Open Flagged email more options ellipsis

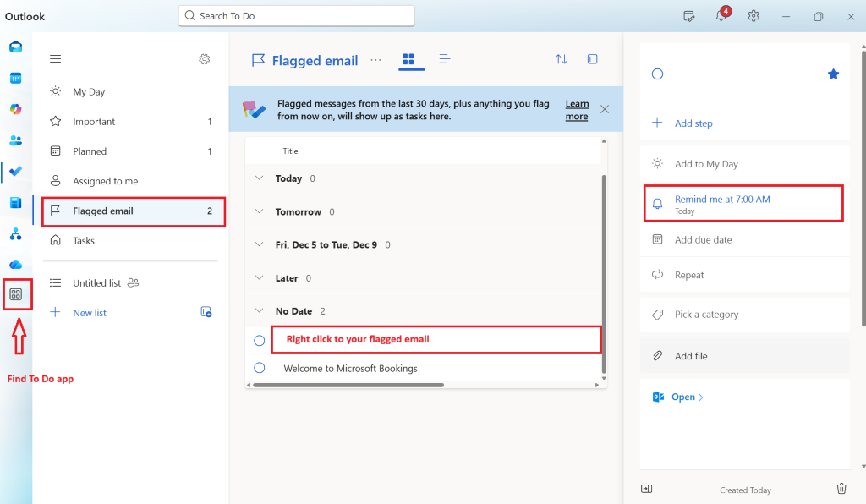pyautogui.click(x=375, y=60)
